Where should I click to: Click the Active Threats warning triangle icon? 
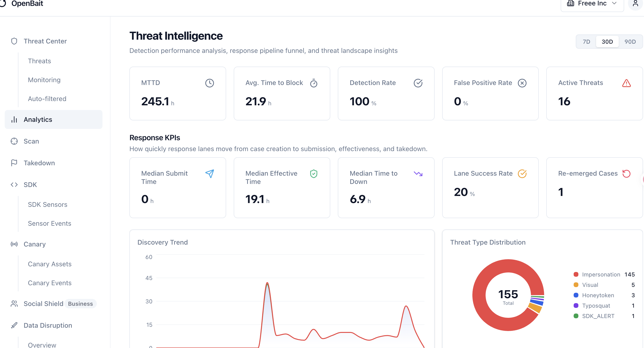[x=626, y=83]
